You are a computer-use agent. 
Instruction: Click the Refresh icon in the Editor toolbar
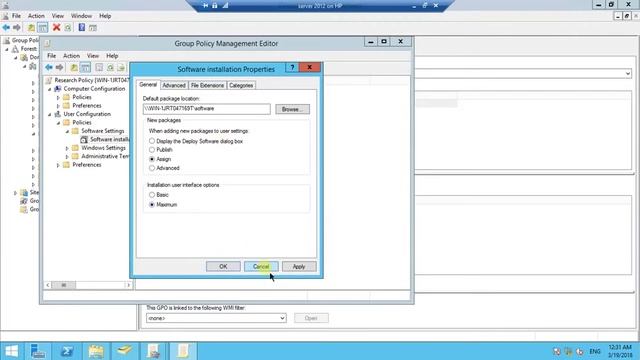[x=110, y=67]
